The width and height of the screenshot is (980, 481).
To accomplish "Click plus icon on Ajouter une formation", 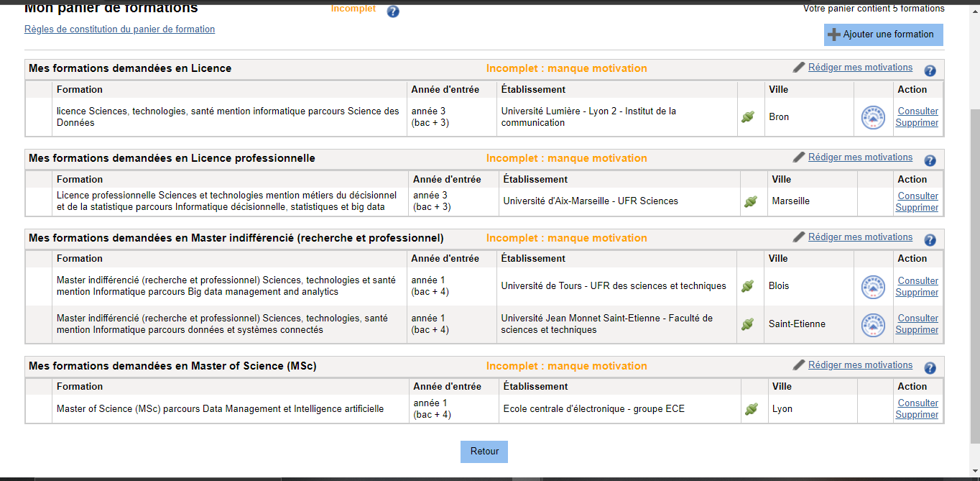I will click(834, 35).
